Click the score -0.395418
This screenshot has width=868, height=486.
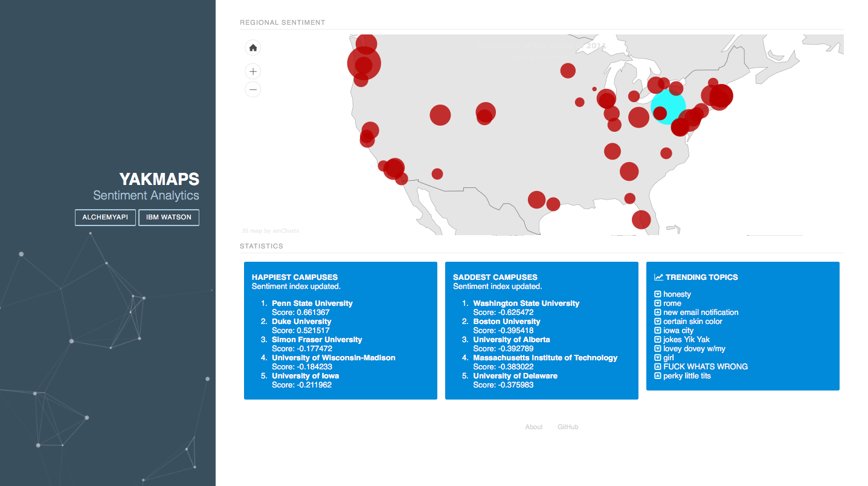[515, 331]
